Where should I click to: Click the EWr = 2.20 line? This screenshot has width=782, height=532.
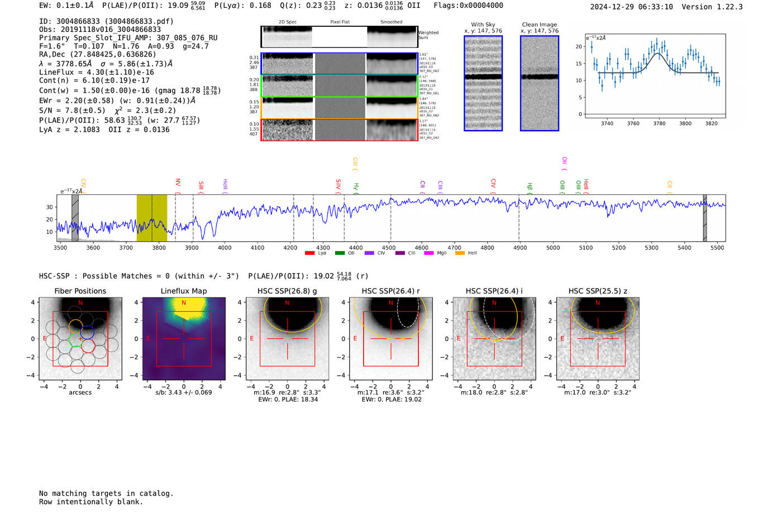(x=117, y=100)
